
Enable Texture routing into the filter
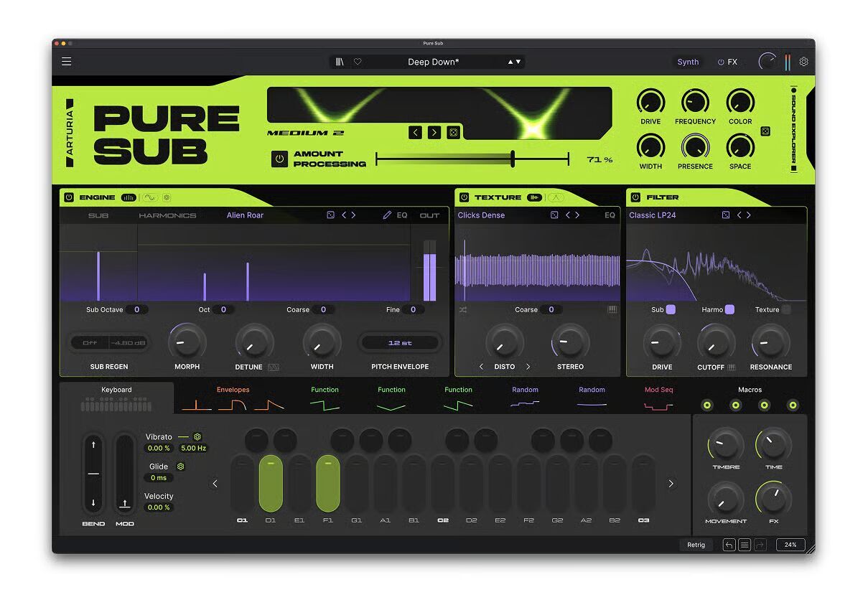[x=786, y=309]
